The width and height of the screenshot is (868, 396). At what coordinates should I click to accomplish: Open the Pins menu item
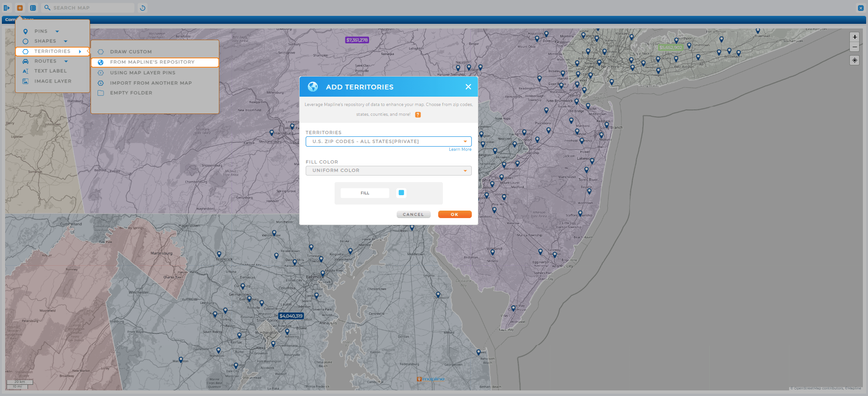click(x=41, y=31)
